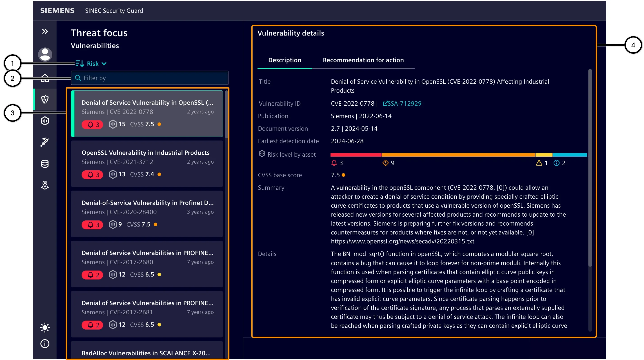The width and height of the screenshot is (644, 360).
Task: Click the search magnifier icon in filter
Action: coord(78,78)
